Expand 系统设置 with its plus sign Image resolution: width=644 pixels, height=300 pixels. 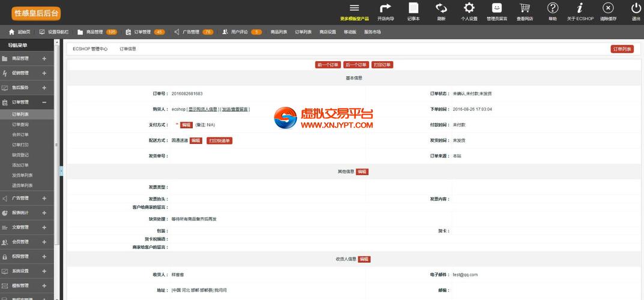[x=44, y=271]
